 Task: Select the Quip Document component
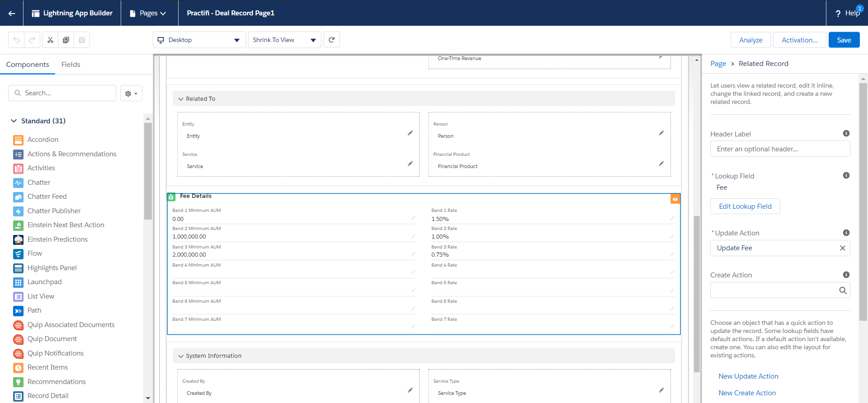[52, 339]
